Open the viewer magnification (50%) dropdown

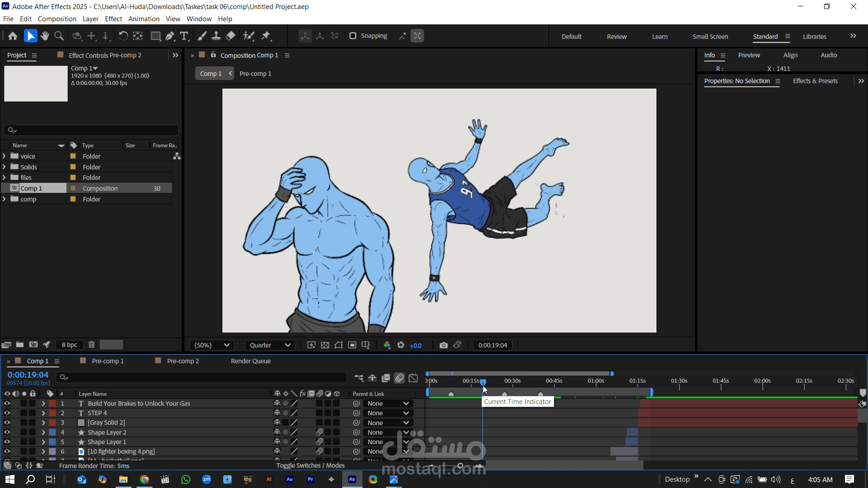coord(212,345)
